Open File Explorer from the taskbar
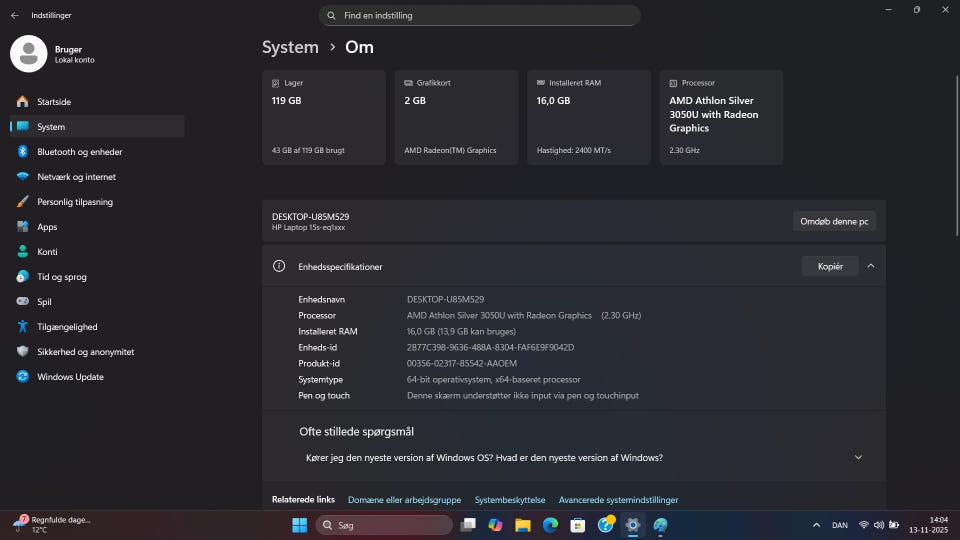Image resolution: width=960 pixels, height=540 pixels. 522,525
